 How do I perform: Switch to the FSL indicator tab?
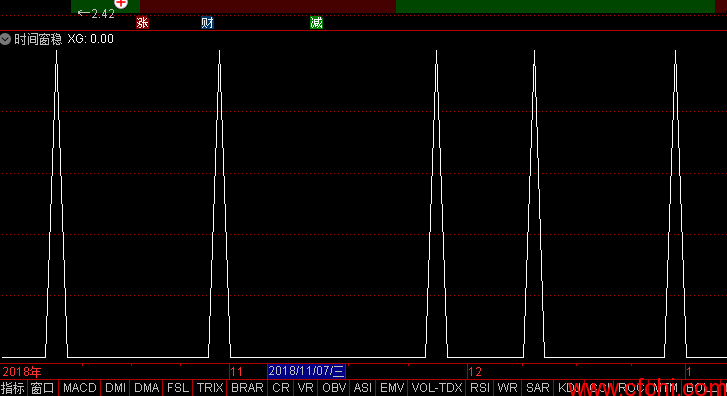[178, 388]
